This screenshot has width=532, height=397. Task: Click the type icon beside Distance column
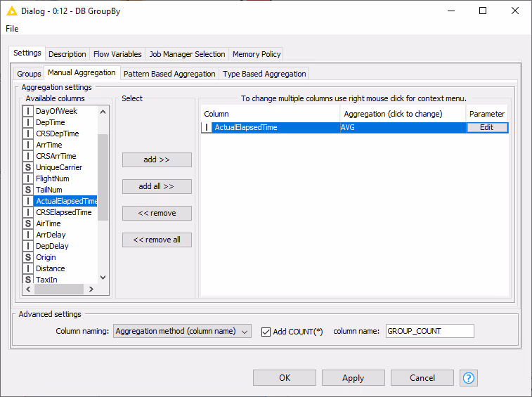(x=28, y=268)
